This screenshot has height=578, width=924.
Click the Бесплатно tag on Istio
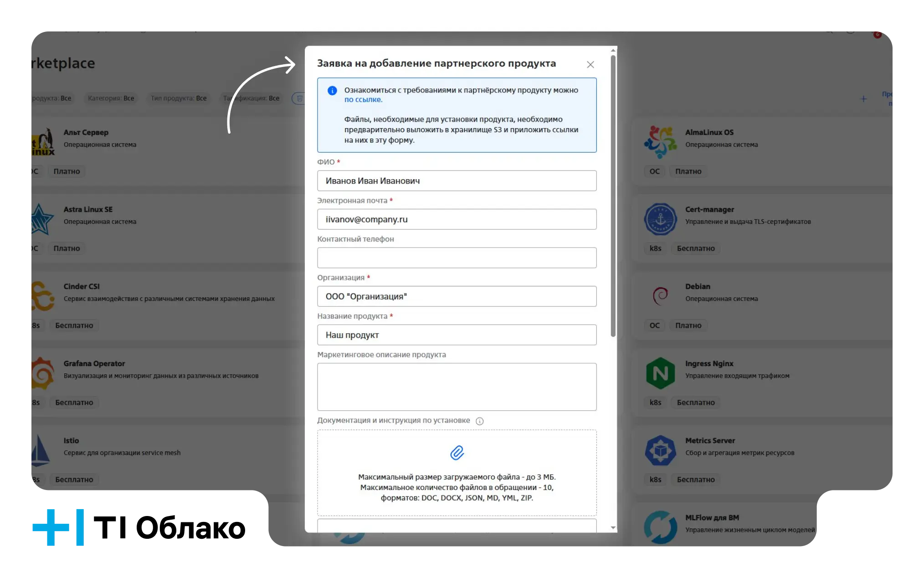click(x=74, y=480)
